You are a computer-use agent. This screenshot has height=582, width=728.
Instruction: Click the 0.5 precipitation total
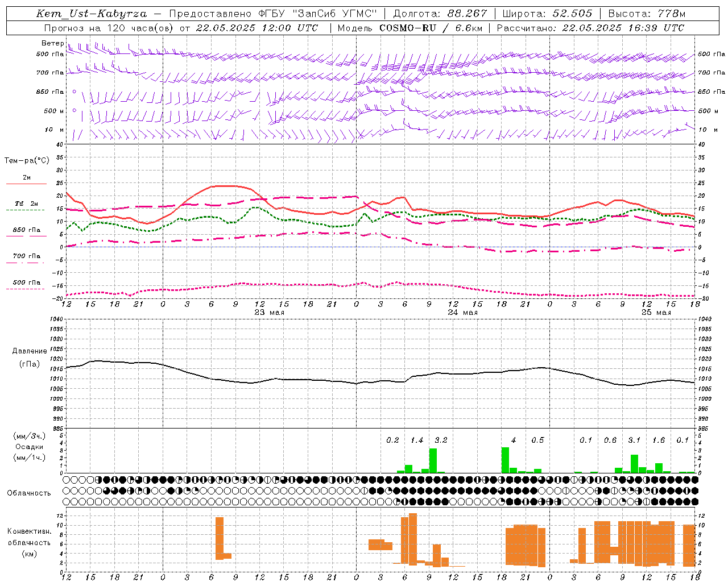[537, 440]
